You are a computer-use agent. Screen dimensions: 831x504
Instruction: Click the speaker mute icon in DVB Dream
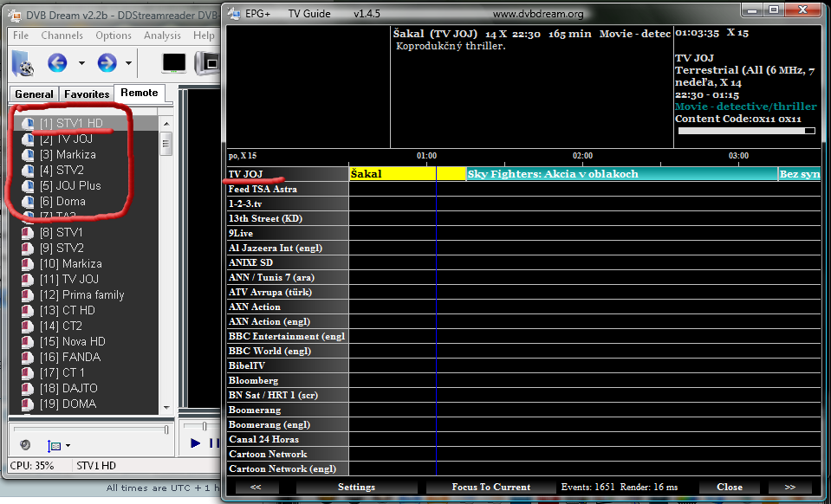(x=25, y=445)
